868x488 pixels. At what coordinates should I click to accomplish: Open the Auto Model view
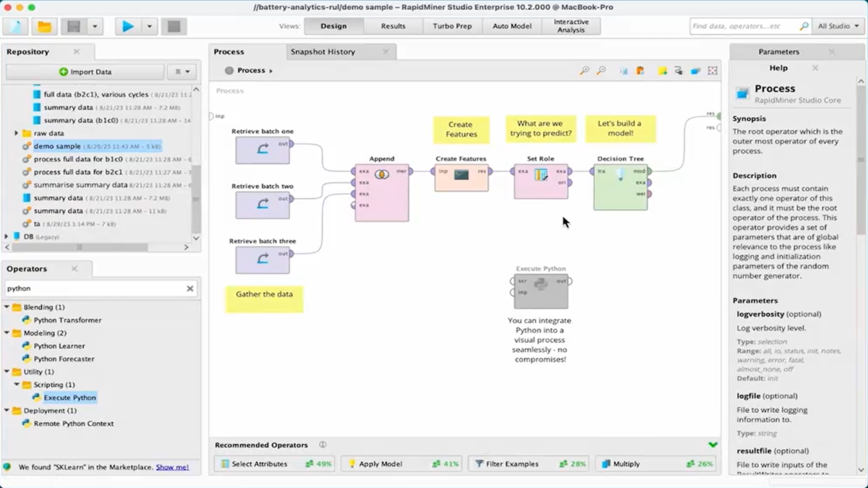[512, 26]
